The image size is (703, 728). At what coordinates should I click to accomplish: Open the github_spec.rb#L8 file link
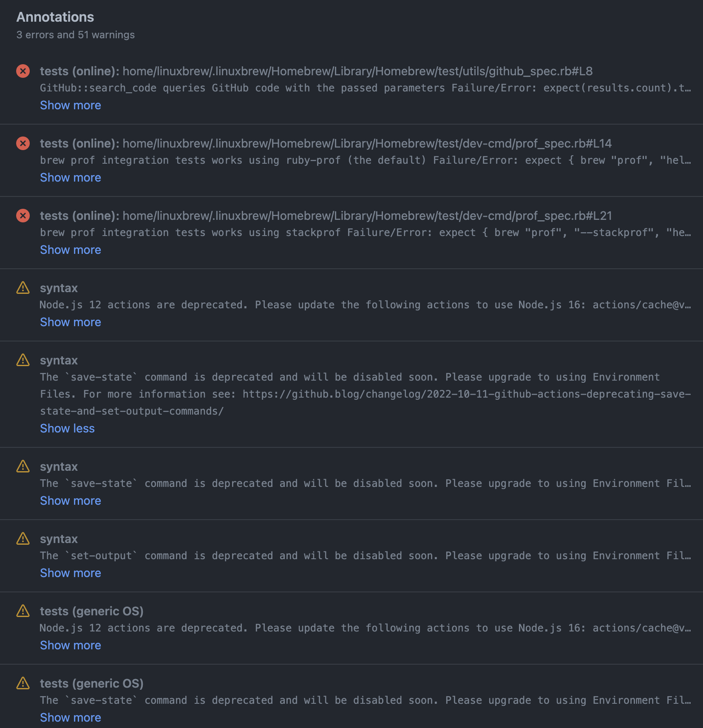point(357,71)
